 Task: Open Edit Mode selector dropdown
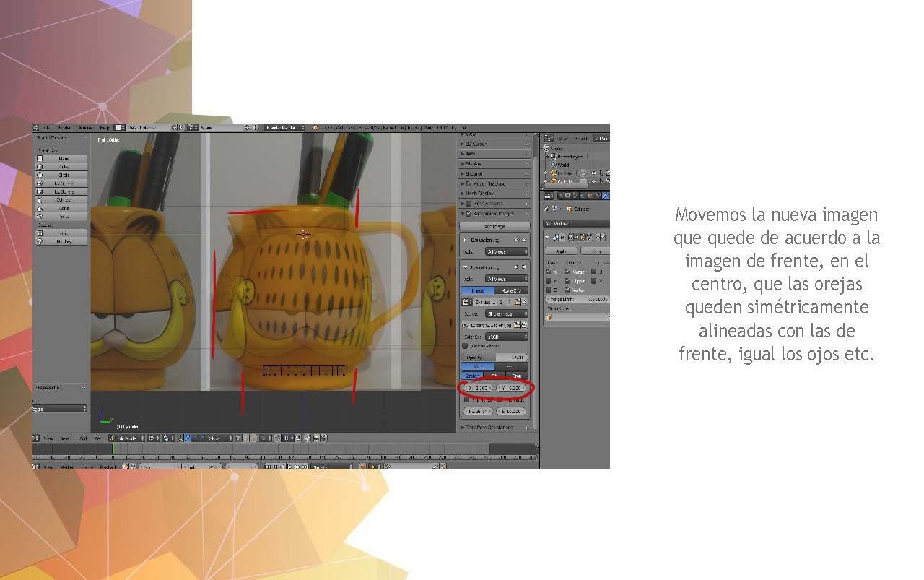pyautogui.click(x=126, y=438)
